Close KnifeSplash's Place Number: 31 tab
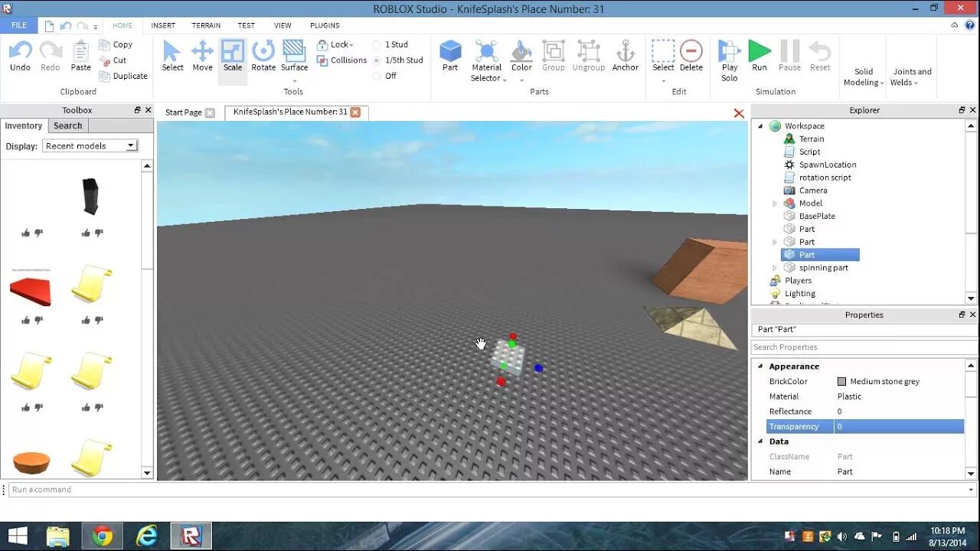 coord(355,112)
